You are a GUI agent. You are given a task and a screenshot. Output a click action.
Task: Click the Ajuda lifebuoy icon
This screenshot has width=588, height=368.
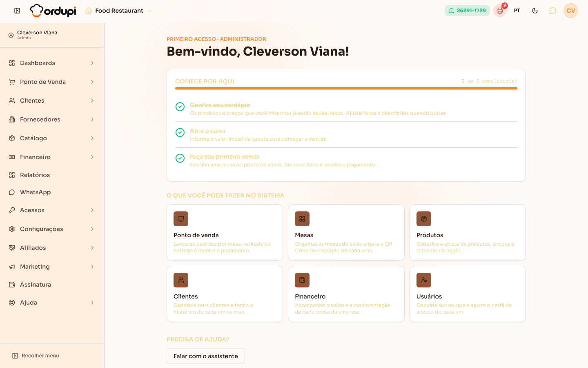tap(12, 303)
